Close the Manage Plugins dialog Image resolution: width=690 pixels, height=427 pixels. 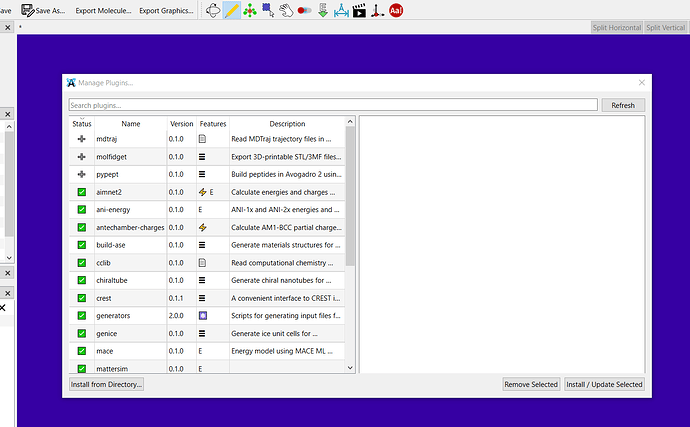[x=642, y=82]
